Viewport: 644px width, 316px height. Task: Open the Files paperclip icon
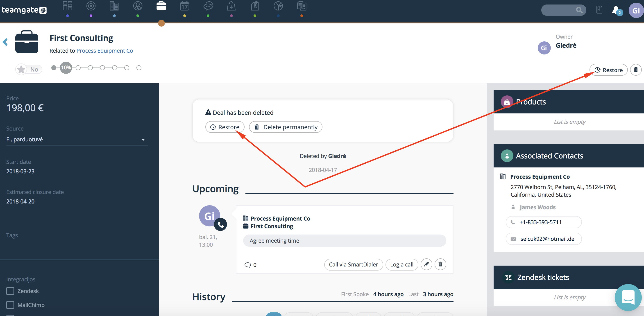[x=255, y=6]
